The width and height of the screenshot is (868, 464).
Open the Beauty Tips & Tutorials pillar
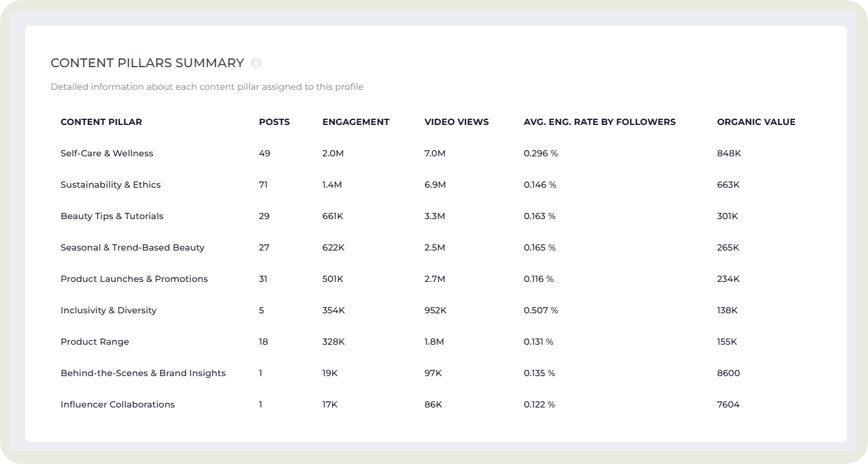(112, 216)
